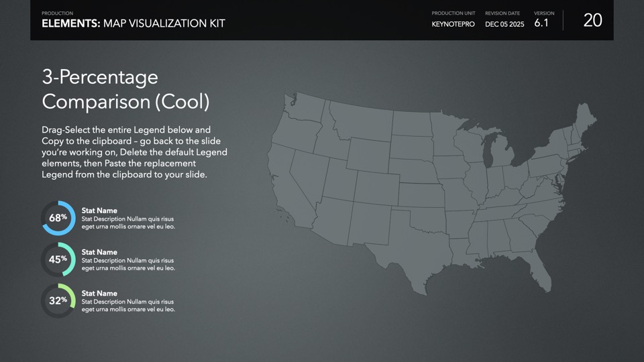Select the Stat Name beside 32% chart
The image size is (644, 362).
(99, 293)
